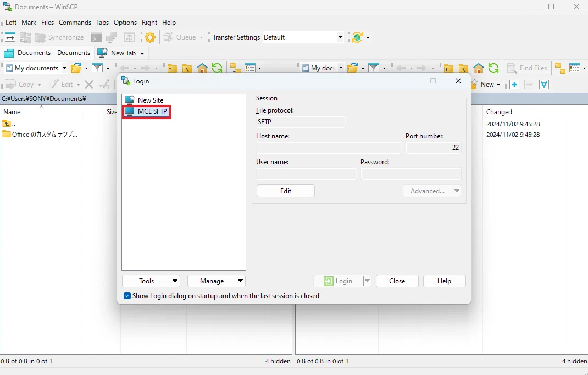Click the MCE SFTP site icon
Screen dimensions: 588x375
pos(129,111)
